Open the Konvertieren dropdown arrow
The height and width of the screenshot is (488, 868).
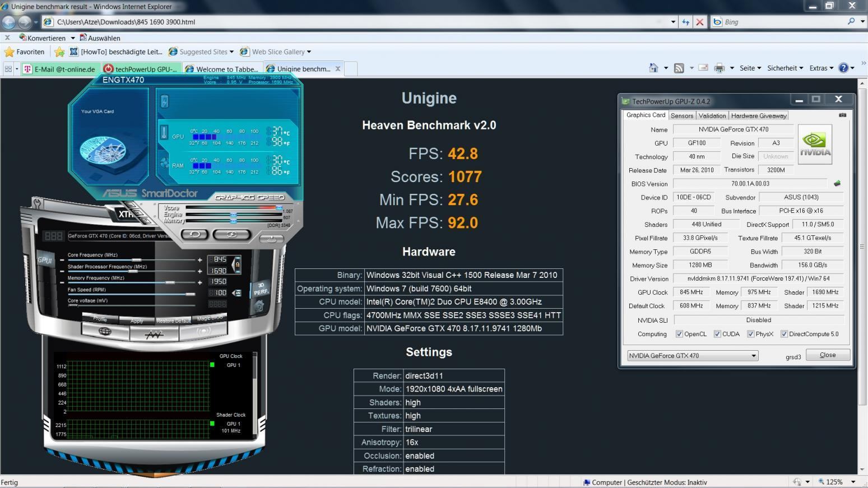click(x=72, y=38)
